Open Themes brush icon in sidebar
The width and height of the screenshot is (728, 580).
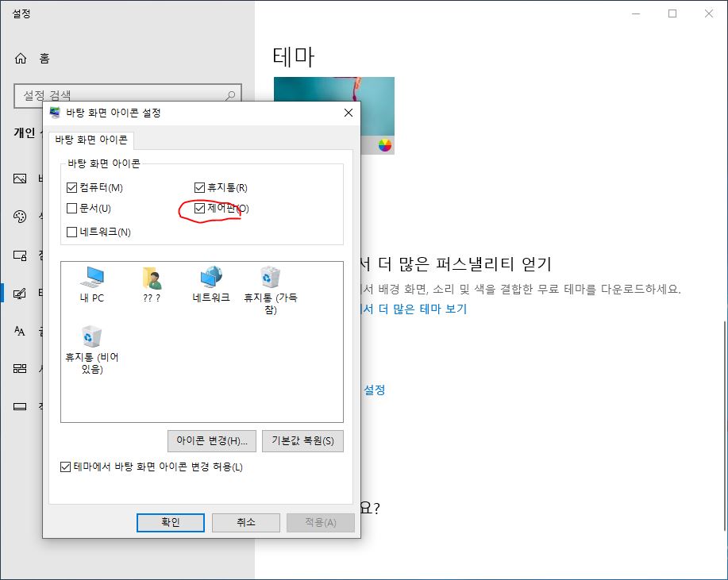click(20, 294)
